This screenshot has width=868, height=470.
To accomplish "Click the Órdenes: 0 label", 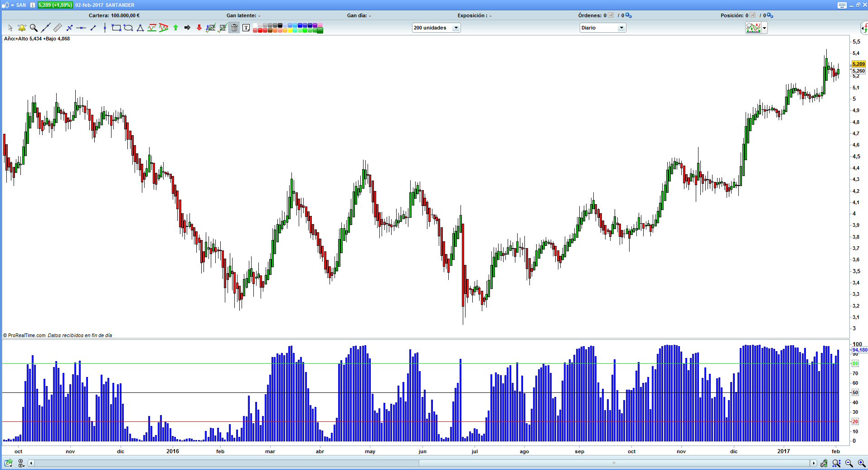I will [x=592, y=15].
